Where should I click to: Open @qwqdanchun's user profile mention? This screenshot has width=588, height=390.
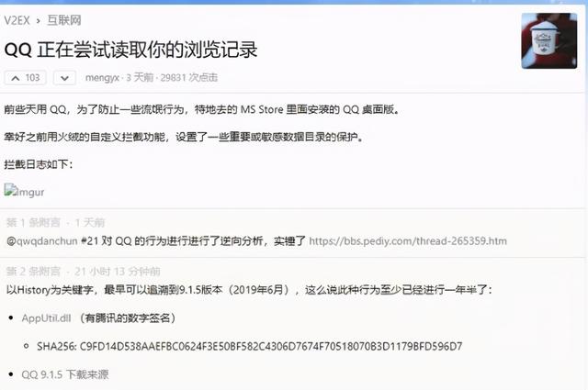coord(42,241)
